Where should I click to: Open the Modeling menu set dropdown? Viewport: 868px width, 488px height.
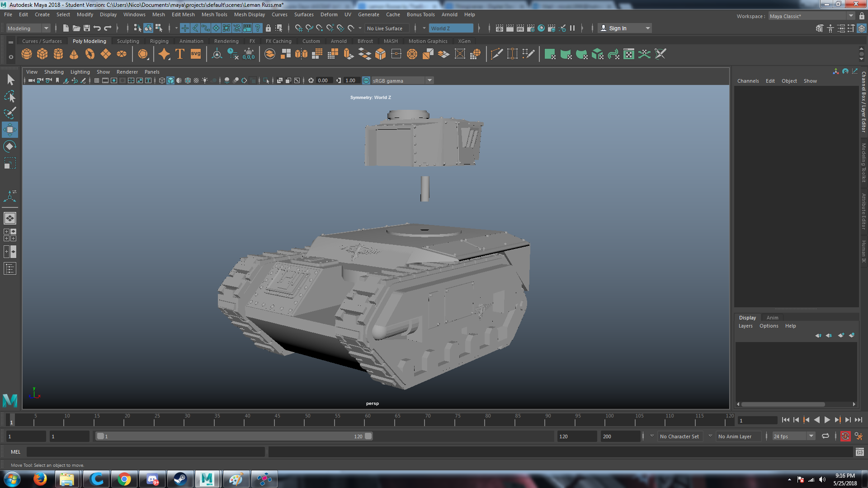28,28
